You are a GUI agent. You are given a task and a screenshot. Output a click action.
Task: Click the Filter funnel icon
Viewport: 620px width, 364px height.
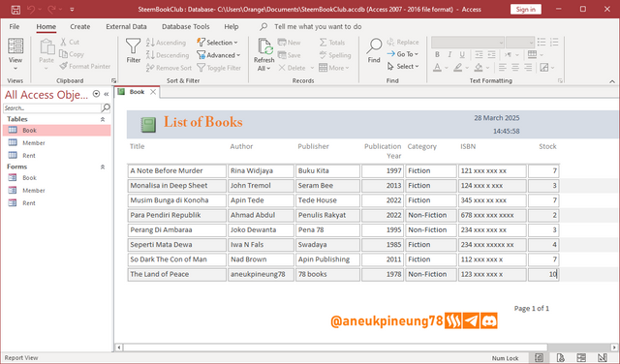point(134,46)
